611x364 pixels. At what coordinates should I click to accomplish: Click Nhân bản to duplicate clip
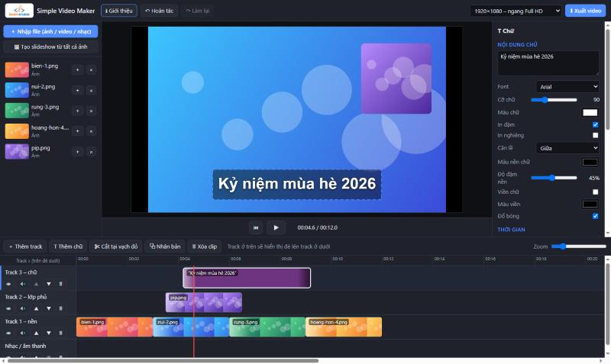coord(165,246)
